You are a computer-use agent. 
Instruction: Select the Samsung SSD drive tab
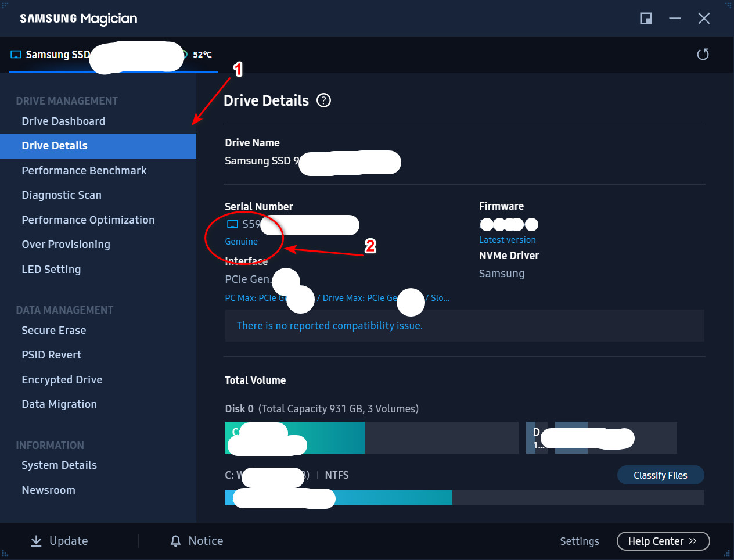click(x=58, y=55)
